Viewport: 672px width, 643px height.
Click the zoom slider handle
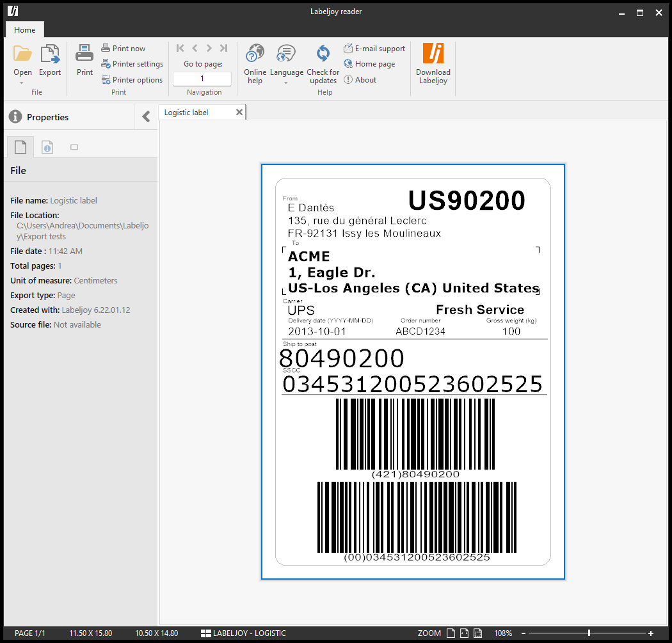pos(589,633)
